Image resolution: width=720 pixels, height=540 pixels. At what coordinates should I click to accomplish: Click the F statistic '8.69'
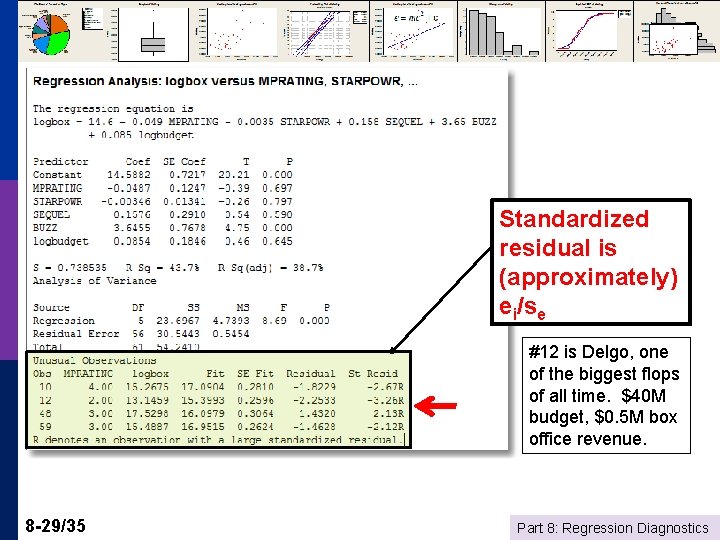click(274, 321)
